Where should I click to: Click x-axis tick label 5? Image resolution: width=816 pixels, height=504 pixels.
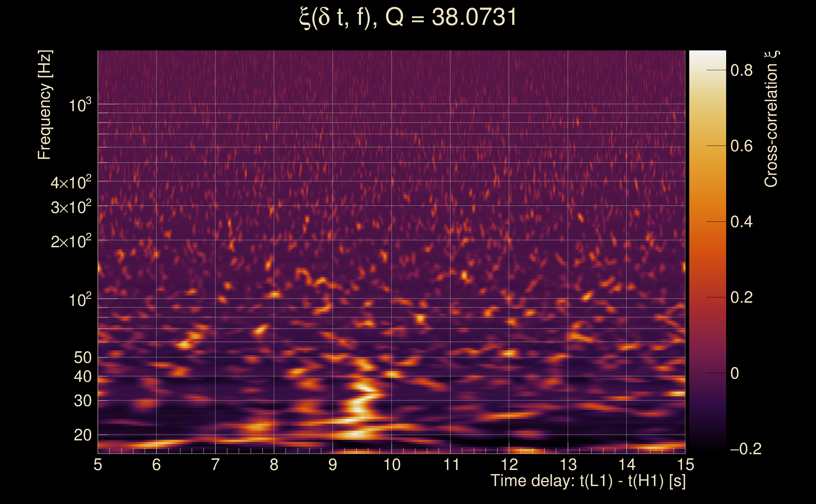pyautogui.click(x=98, y=465)
